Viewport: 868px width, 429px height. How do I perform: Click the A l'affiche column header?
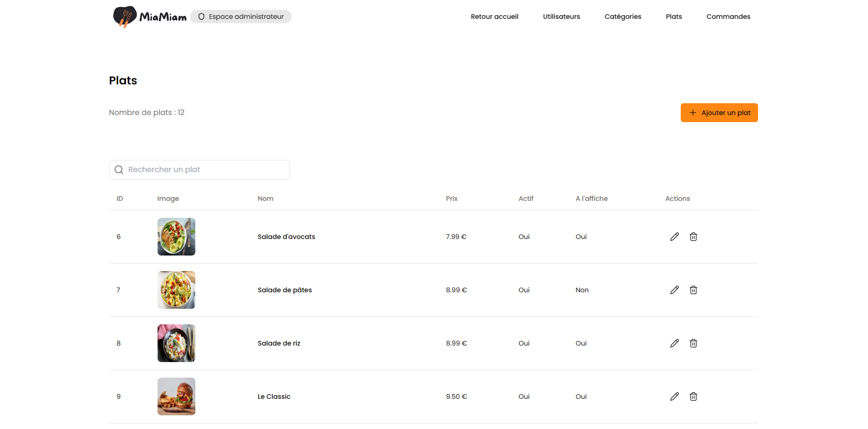point(592,198)
